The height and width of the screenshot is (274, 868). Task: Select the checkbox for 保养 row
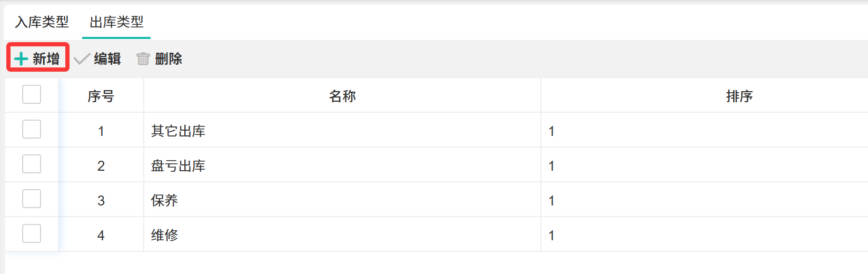click(x=32, y=199)
